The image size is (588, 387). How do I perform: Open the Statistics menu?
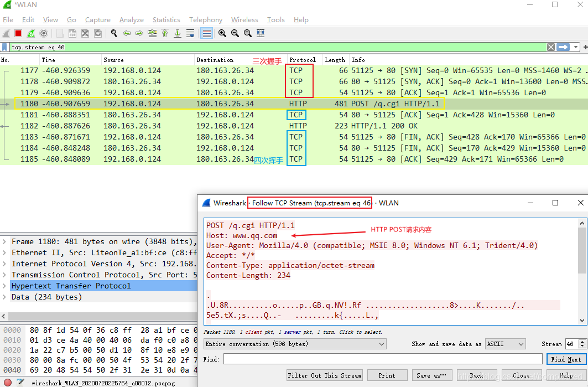(166, 20)
